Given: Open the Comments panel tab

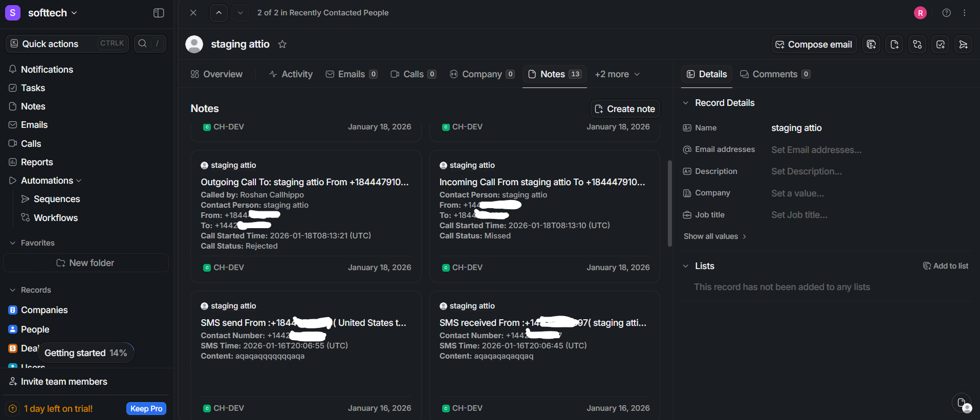Looking at the screenshot, I should (x=775, y=74).
